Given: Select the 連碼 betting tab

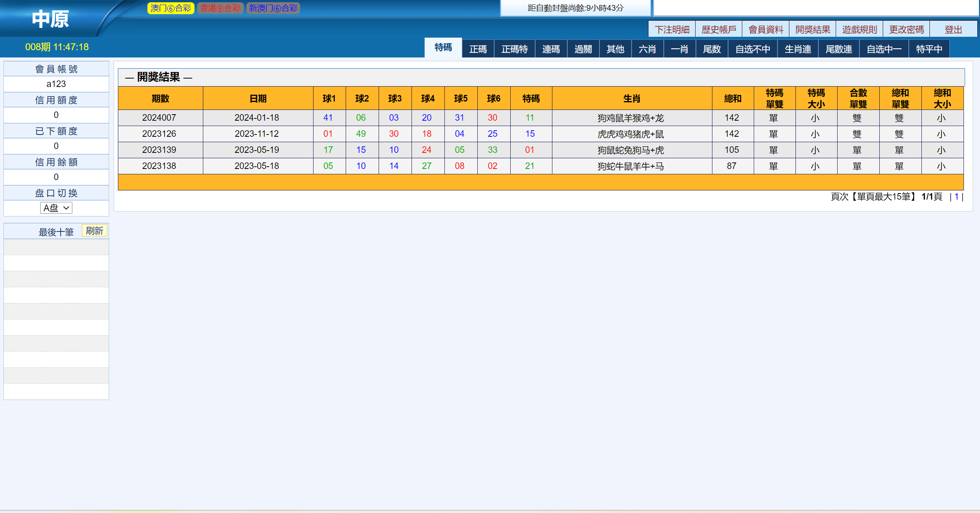Looking at the screenshot, I should (551, 49).
